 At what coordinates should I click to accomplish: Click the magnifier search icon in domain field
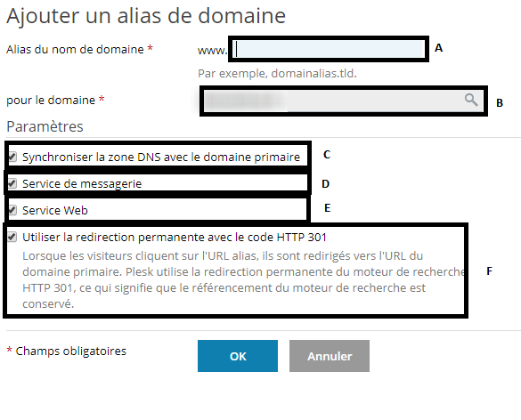pos(471,100)
